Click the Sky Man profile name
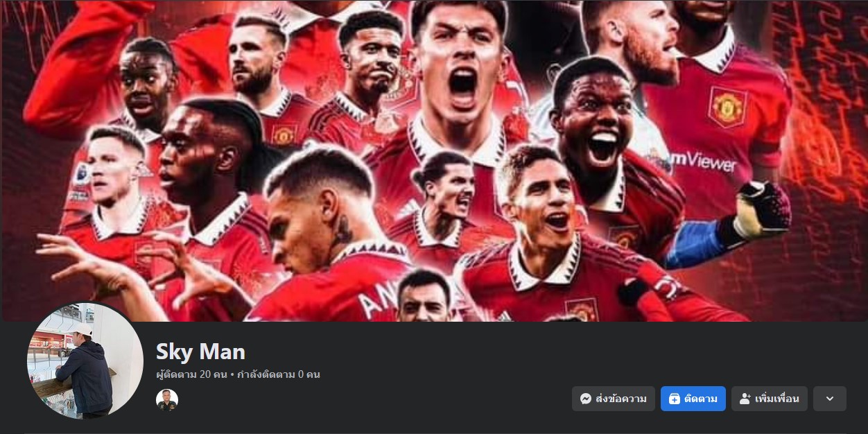868x434 pixels. tap(200, 351)
